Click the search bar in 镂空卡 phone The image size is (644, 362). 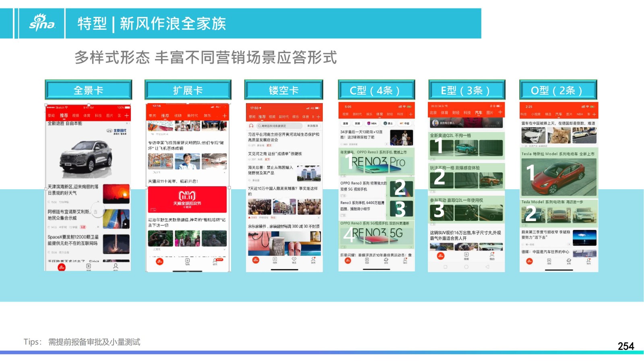click(279, 126)
